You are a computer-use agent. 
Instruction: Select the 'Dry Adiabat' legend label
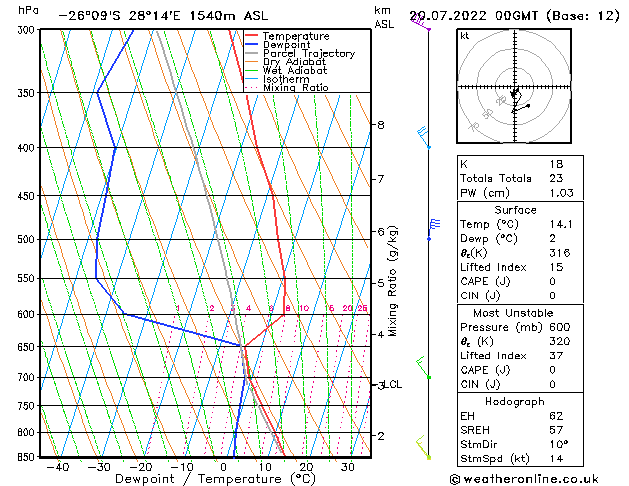click(x=294, y=62)
